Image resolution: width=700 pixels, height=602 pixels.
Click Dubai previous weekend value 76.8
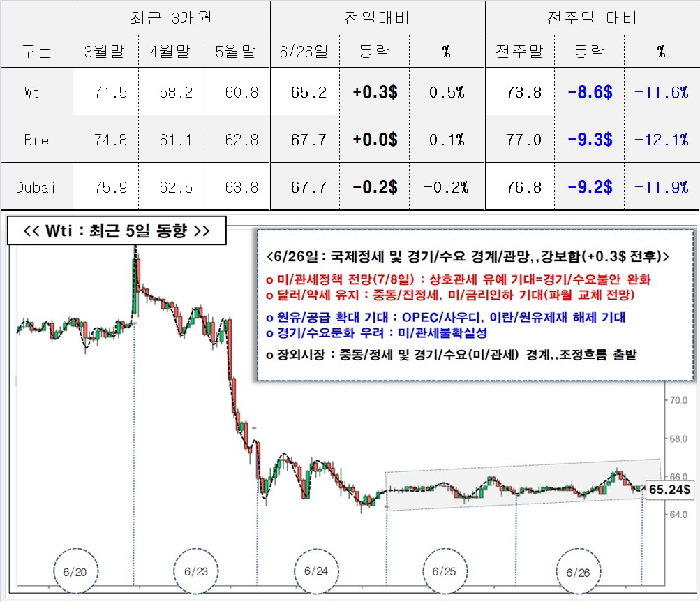[x=523, y=187]
